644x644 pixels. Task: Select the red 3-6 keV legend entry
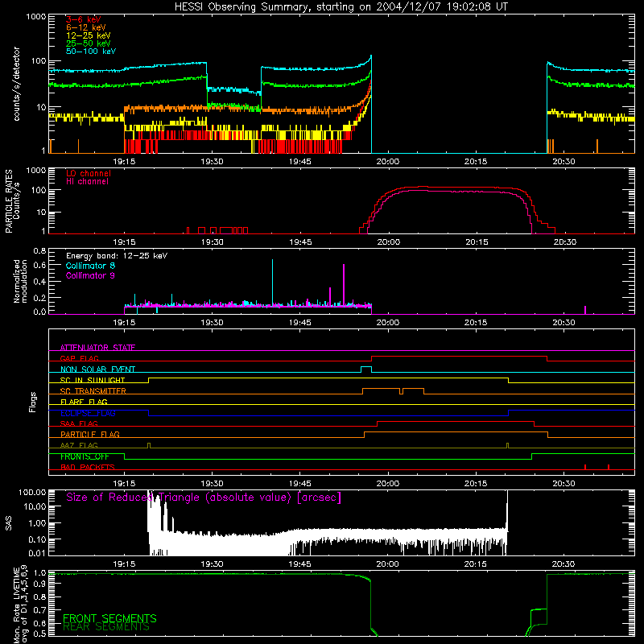coord(84,19)
